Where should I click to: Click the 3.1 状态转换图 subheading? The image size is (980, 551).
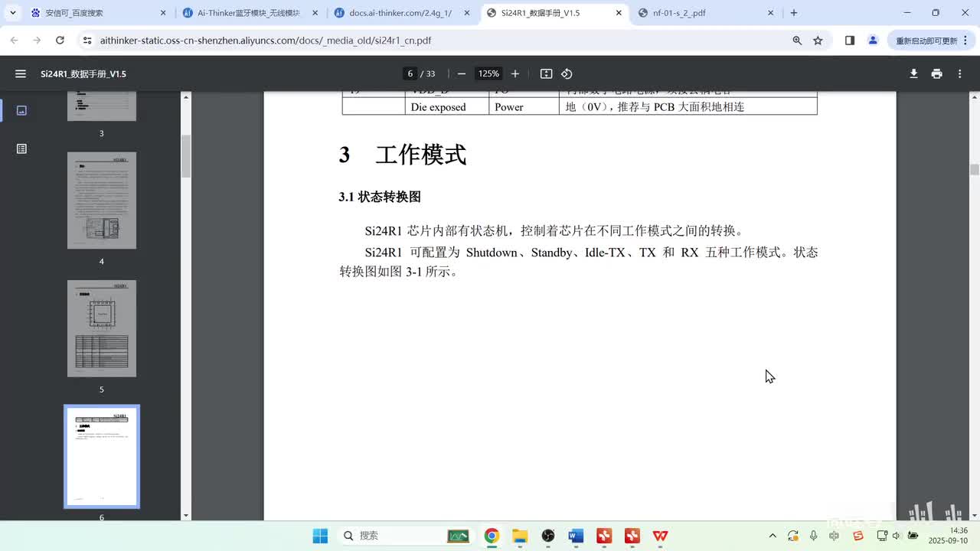(x=380, y=197)
